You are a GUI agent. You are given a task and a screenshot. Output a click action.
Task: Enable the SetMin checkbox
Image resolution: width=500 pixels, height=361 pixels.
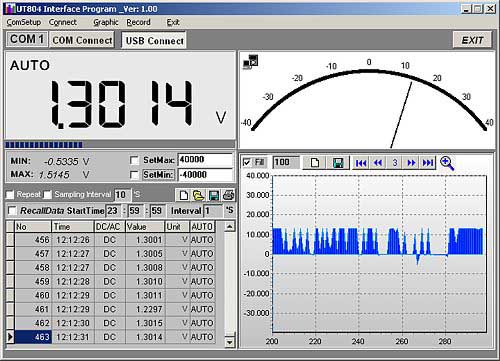pyautogui.click(x=134, y=175)
